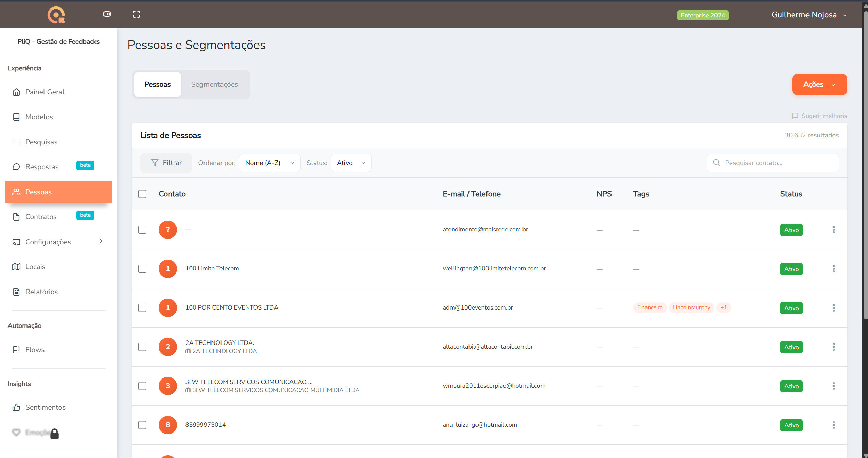Click the wellington@100limitetelecom.com.br email
The height and width of the screenshot is (458, 868).
pyautogui.click(x=494, y=268)
